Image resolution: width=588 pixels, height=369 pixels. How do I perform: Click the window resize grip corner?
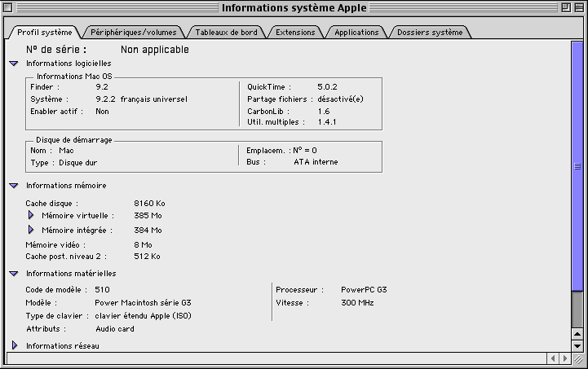pyautogui.click(x=578, y=358)
